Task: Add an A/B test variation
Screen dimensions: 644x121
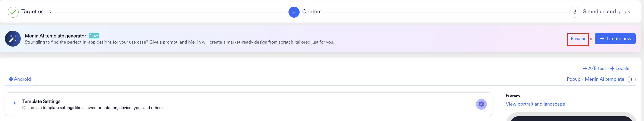Action: click(594, 68)
